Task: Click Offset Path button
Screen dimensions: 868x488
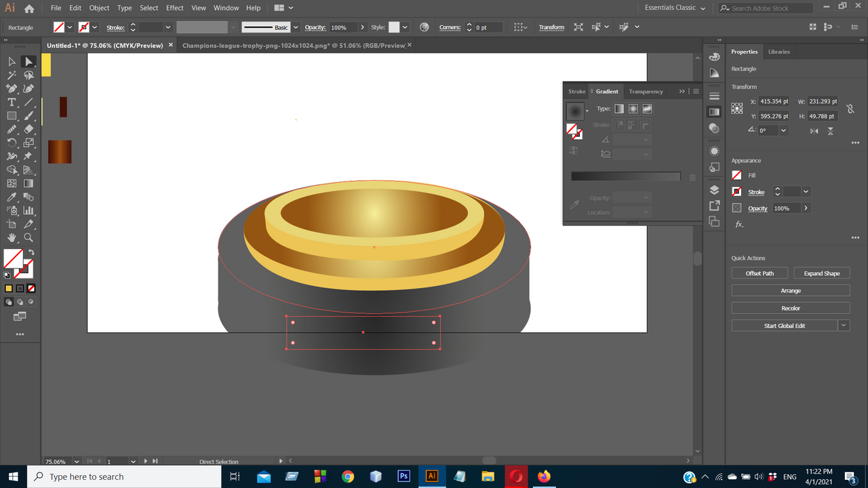Action: pyautogui.click(x=759, y=273)
